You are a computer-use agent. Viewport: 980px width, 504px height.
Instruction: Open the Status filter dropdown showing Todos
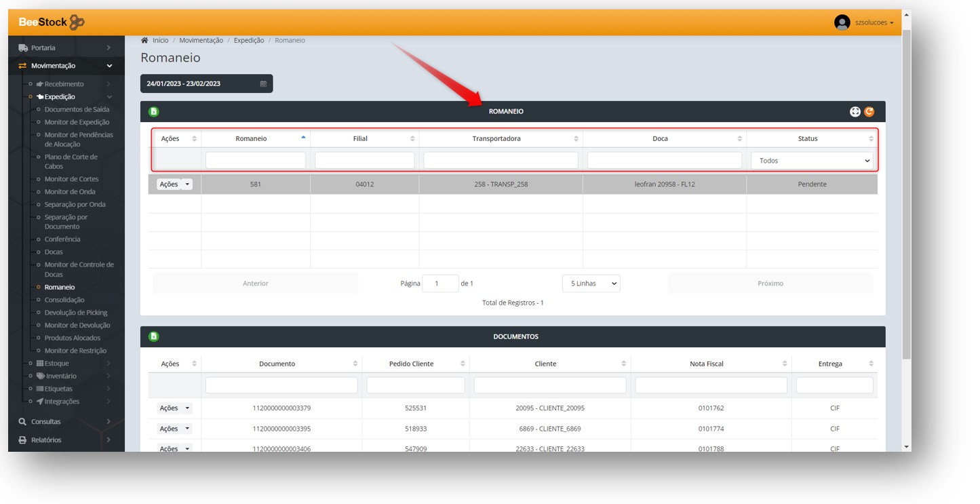812,161
